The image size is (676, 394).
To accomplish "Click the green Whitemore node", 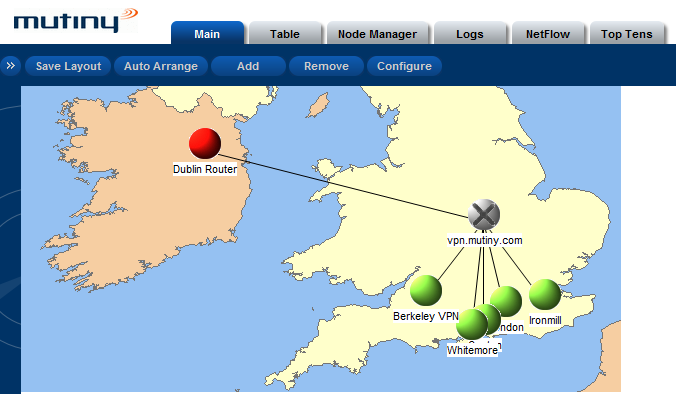I will point(472,324).
